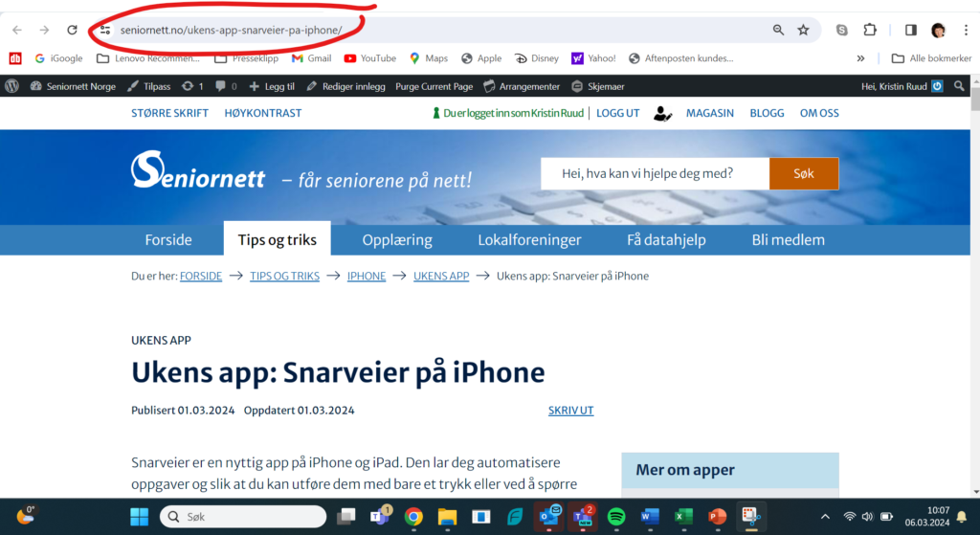Open the zoom magnifier in address bar

[x=778, y=30]
